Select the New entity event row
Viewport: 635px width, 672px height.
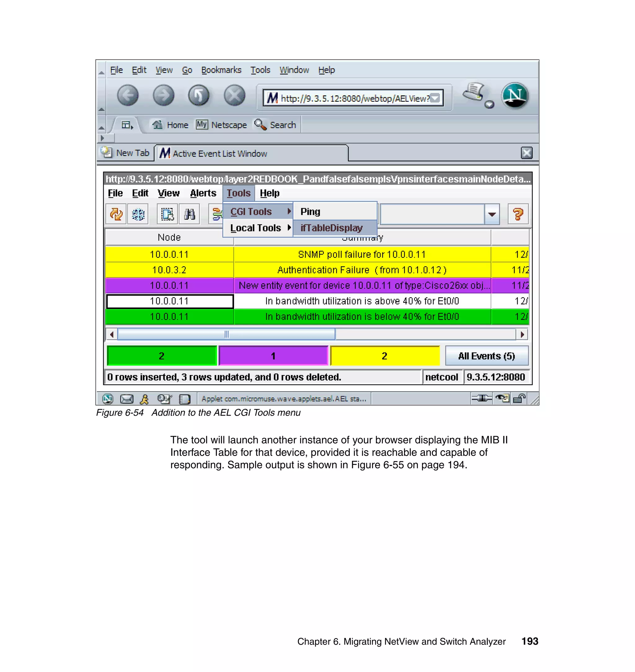(317, 285)
